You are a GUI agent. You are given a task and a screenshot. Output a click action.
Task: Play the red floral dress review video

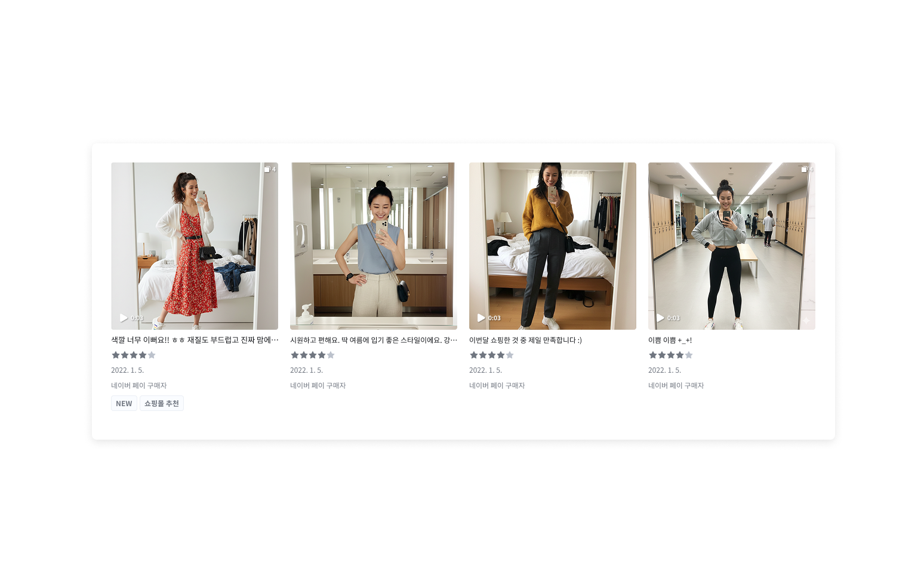click(x=124, y=318)
